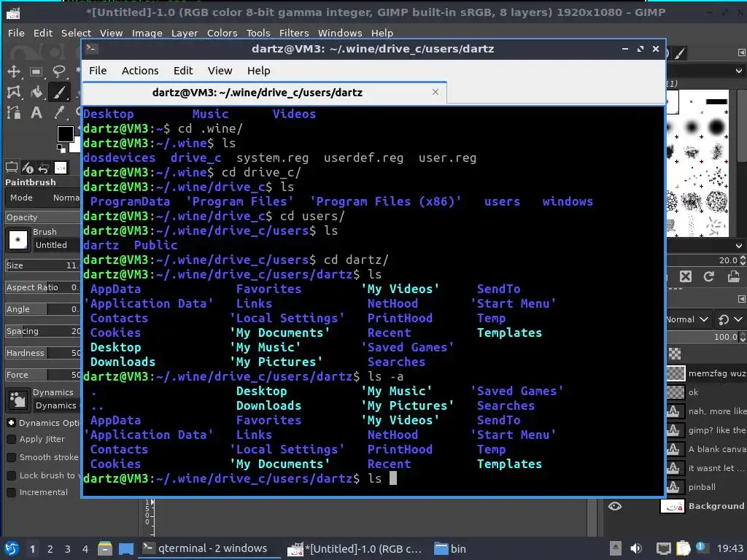Viewport: 747px width, 560px height.
Task: Click the layer opacity 100.0 stepper
Action: click(743, 337)
